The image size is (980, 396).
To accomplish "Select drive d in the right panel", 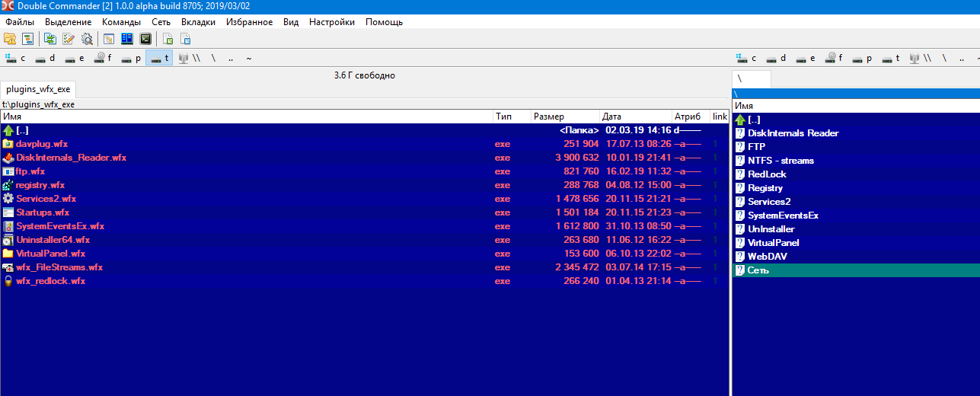I will pos(776,58).
